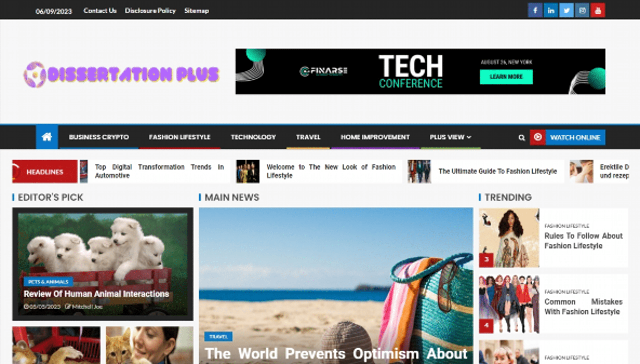This screenshot has height=364, width=640.
Task: Expand the Plus View dropdown menu
Action: click(450, 137)
